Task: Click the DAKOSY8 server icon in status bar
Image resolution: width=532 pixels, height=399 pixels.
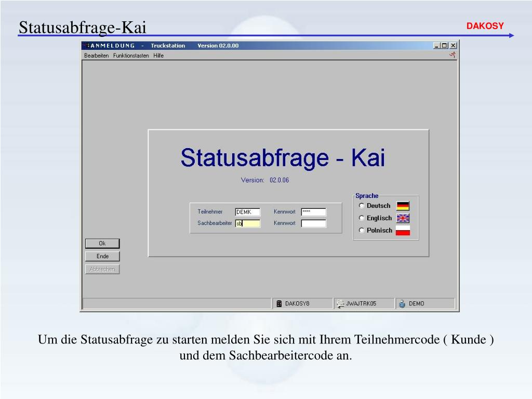Action: (x=279, y=303)
